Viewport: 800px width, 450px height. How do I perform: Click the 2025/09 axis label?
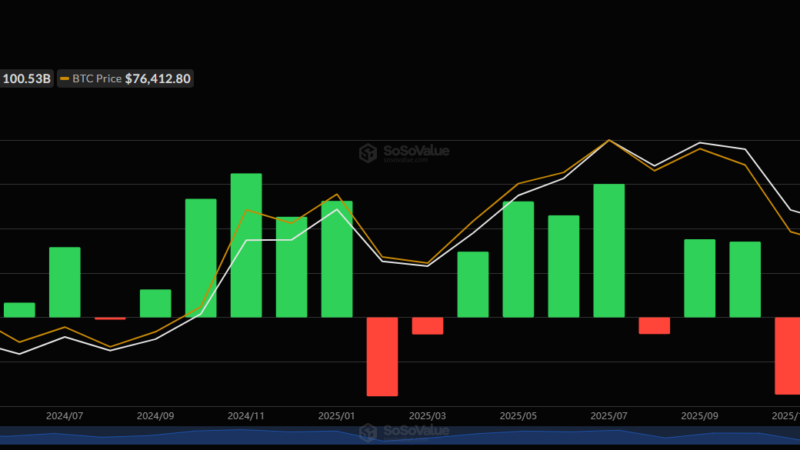coord(700,416)
